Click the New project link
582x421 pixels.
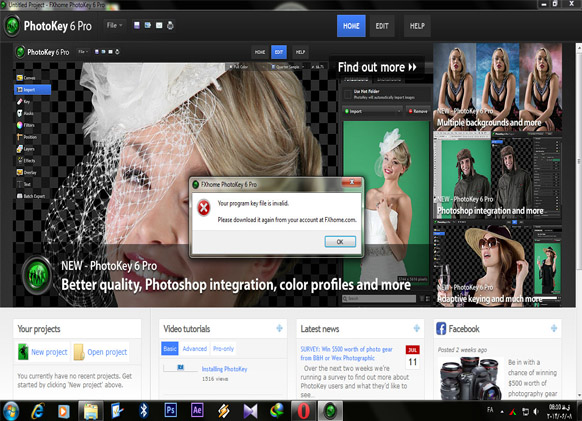[x=49, y=352]
